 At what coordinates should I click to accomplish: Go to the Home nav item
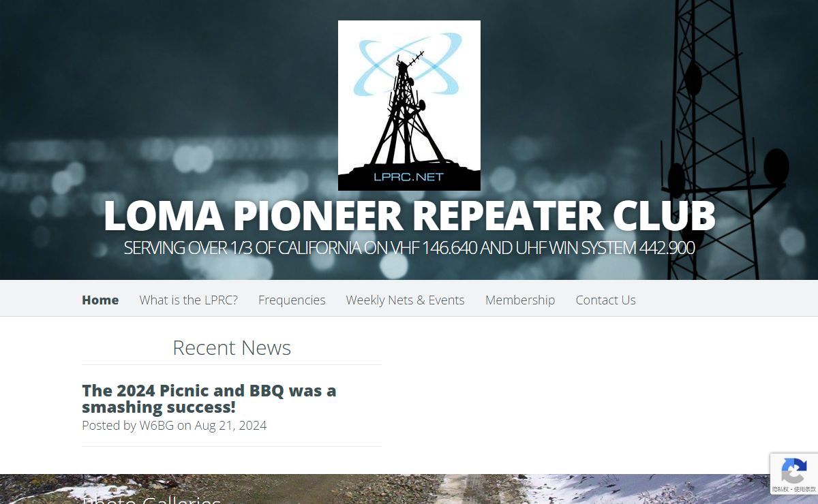(x=100, y=300)
